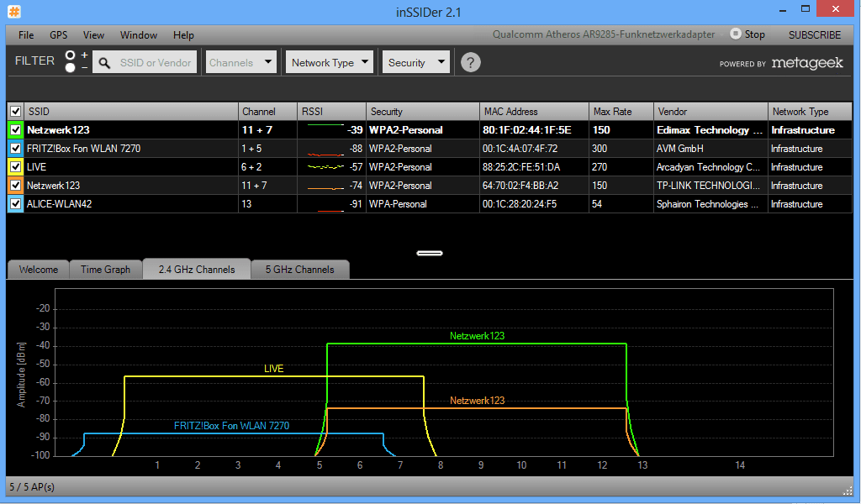Open the Window menu
861x504 pixels.
[139, 35]
